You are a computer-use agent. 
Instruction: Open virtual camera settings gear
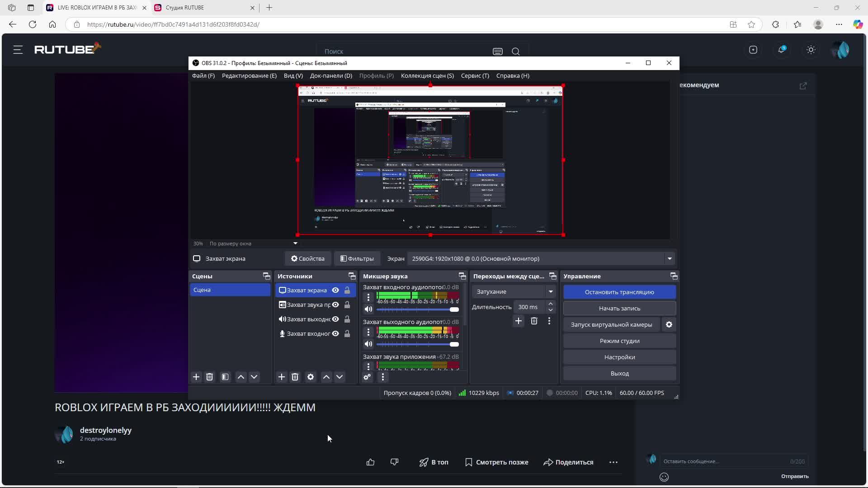pyautogui.click(x=669, y=324)
